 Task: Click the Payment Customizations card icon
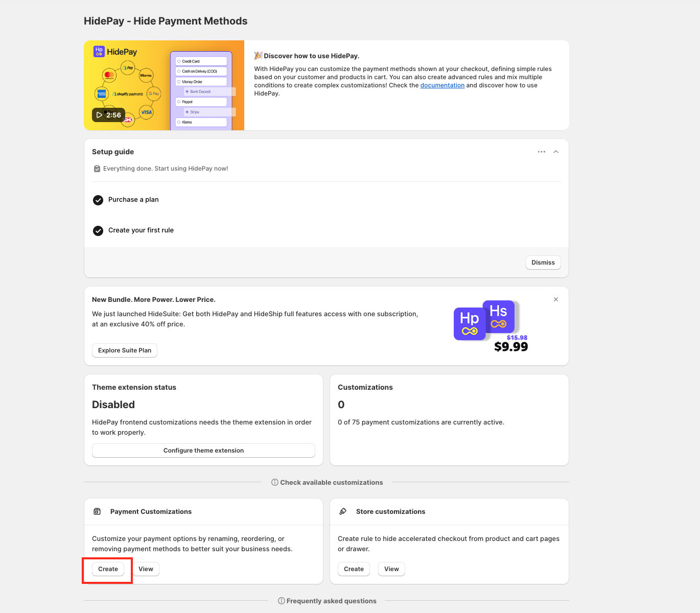coord(97,511)
